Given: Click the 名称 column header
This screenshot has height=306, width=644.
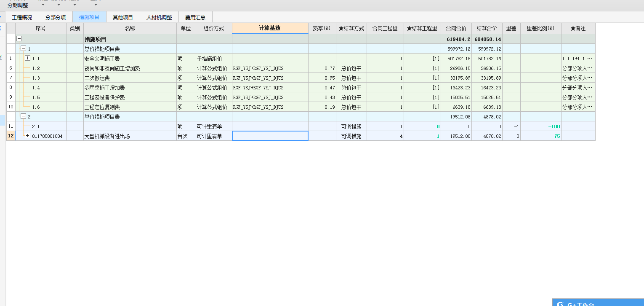Looking at the screenshot, I should (130, 28).
